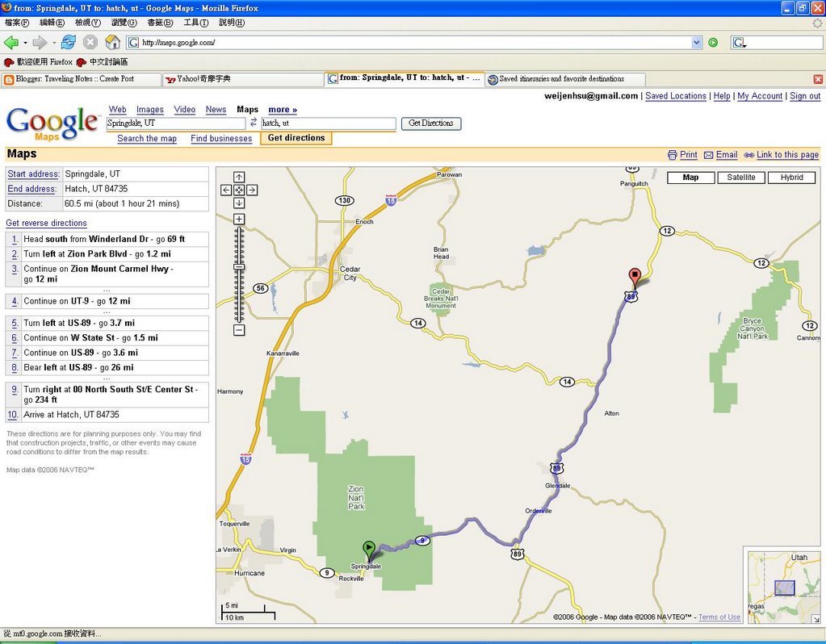Return to last result center icon

[x=239, y=190]
